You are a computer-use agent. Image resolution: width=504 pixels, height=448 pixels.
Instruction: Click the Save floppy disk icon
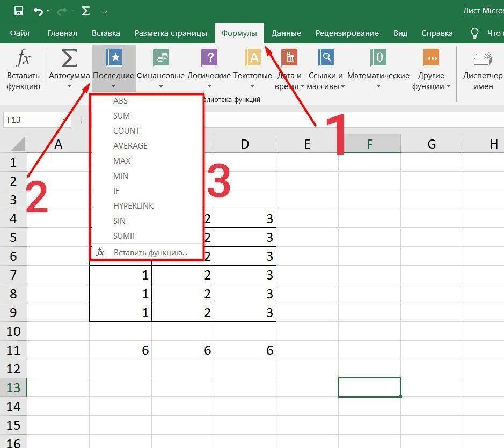tap(18, 11)
